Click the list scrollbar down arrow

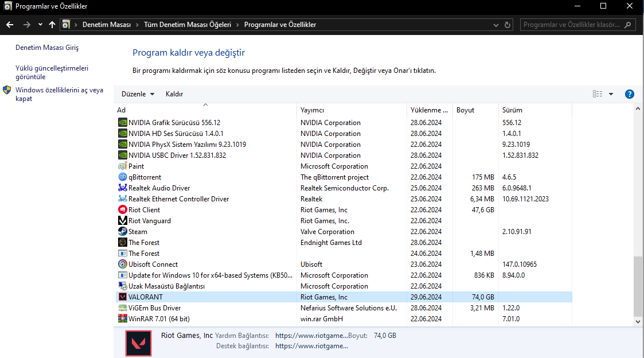tap(638, 322)
